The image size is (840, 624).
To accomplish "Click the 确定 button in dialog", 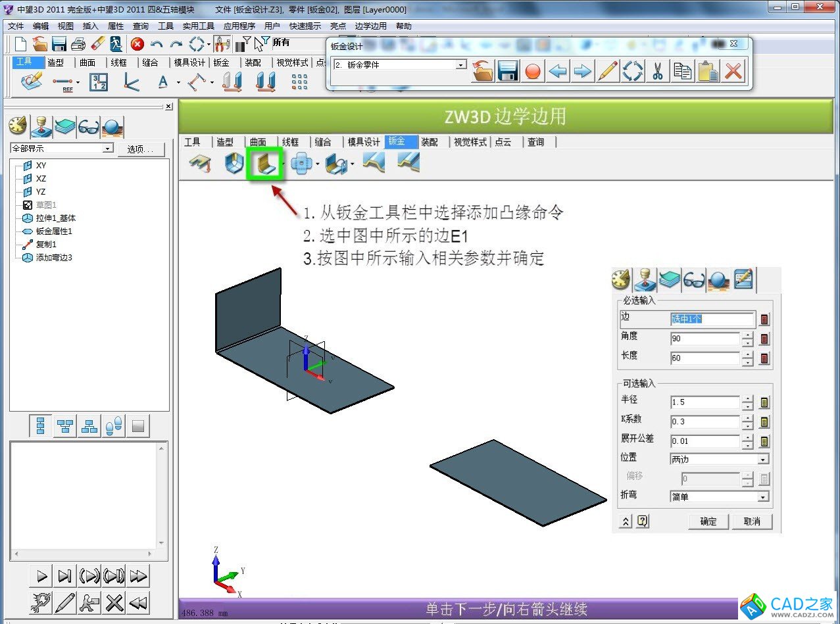I will pos(708,521).
